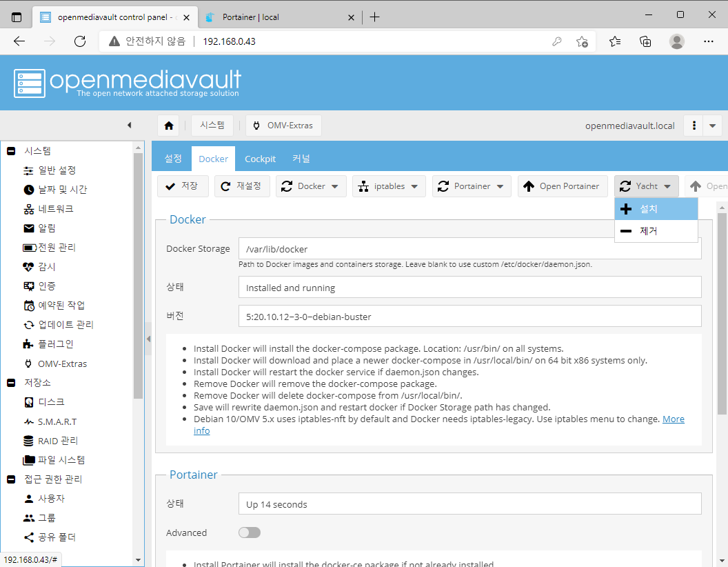Click the sidebar splitter collapse handle

(149, 339)
